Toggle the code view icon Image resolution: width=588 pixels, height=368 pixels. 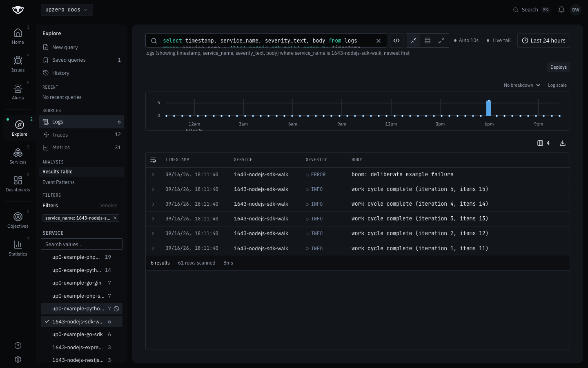(x=396, y=40)
